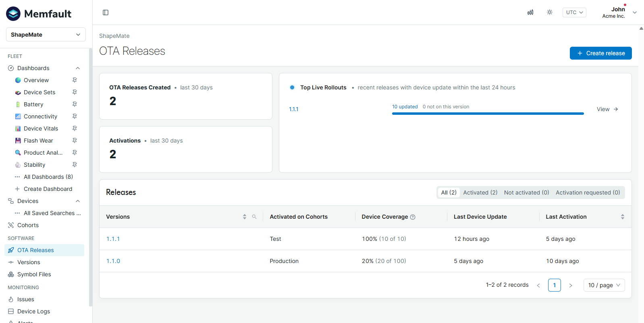The height and width of the screenshot is (323, 644).
Task: Toggle the sidebar collapse icon
Action: pos(106,12)
